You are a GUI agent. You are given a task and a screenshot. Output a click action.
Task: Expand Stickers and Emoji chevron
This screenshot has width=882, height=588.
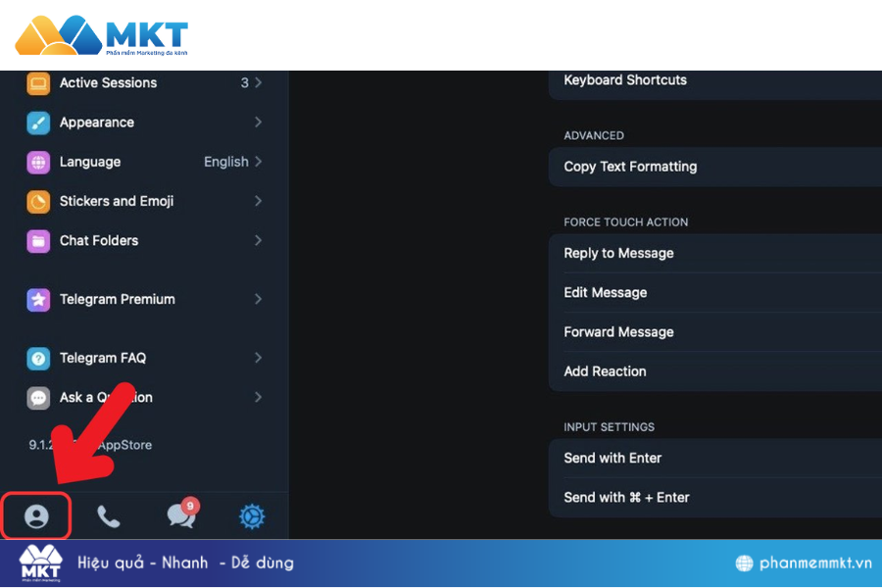258,201
